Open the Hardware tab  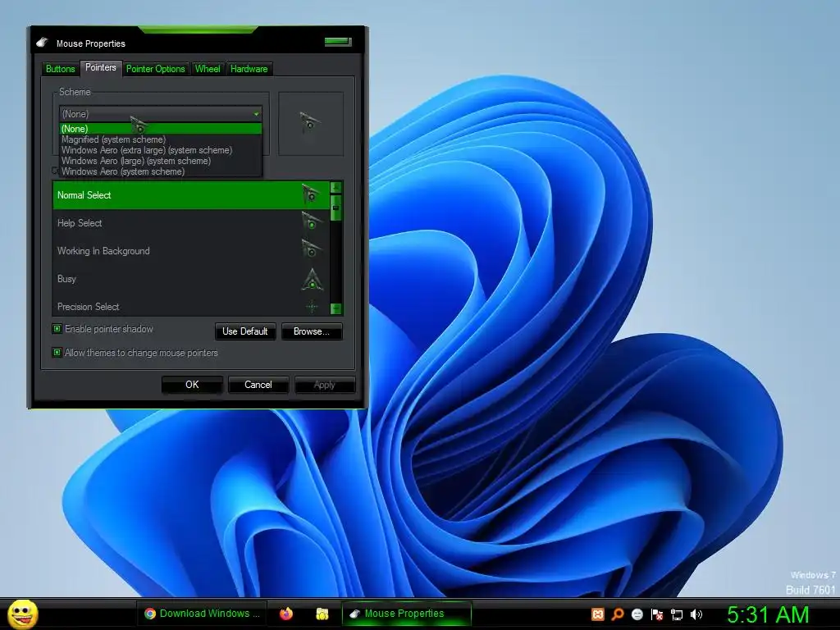click(x=249, y=69)
